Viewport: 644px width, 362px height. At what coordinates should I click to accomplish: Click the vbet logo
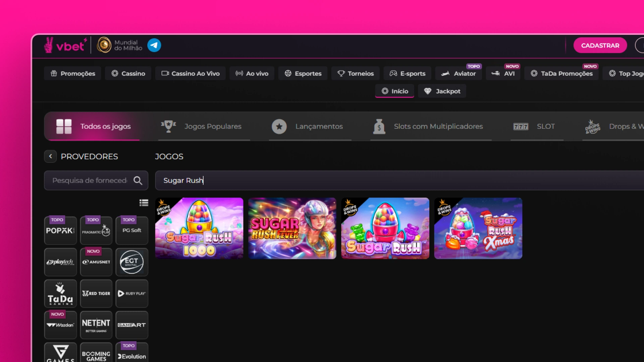(x=66, y=45)
